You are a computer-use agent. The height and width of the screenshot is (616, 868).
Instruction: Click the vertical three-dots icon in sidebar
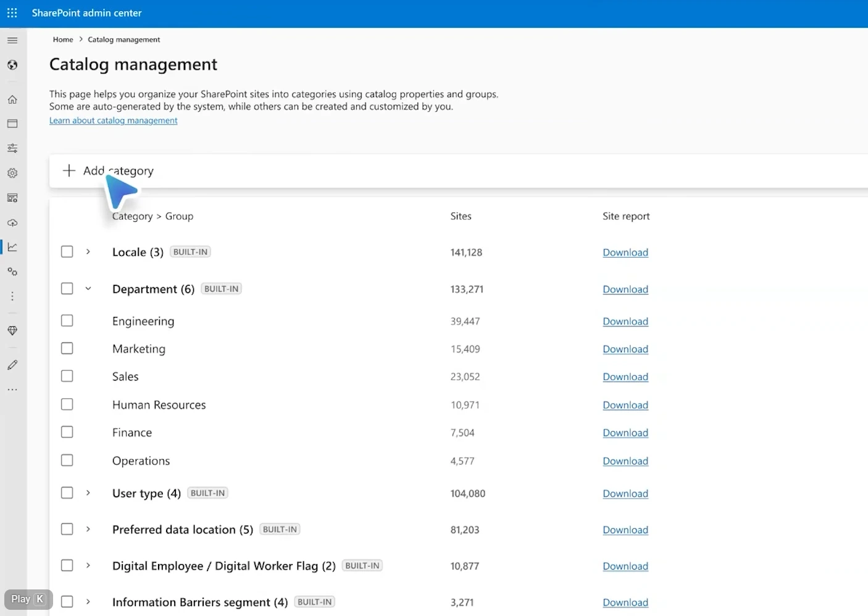click(x=12, y=297)
